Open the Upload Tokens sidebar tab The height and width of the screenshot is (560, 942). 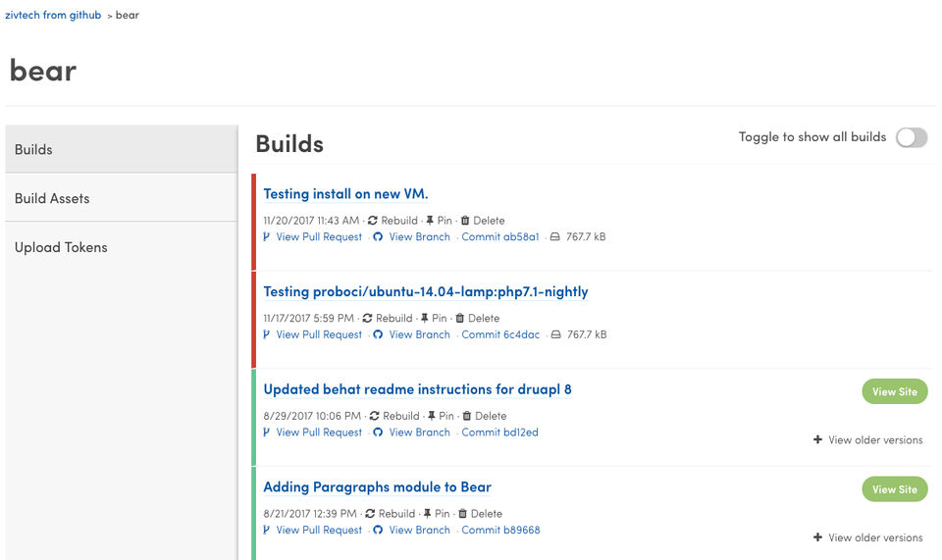coord(61,247)
